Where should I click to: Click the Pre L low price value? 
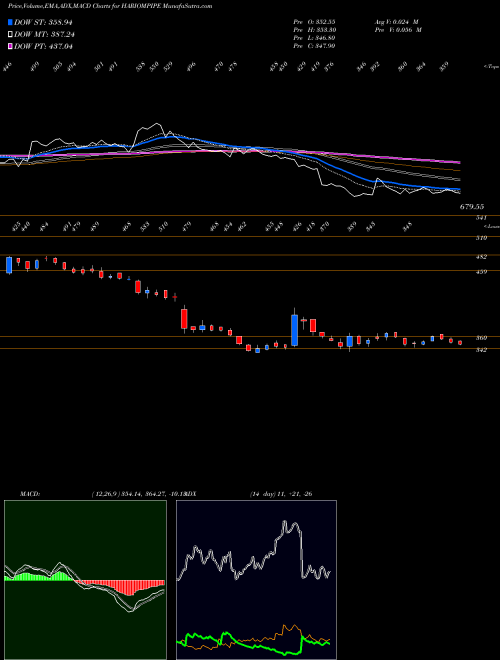tap(314, 38)
